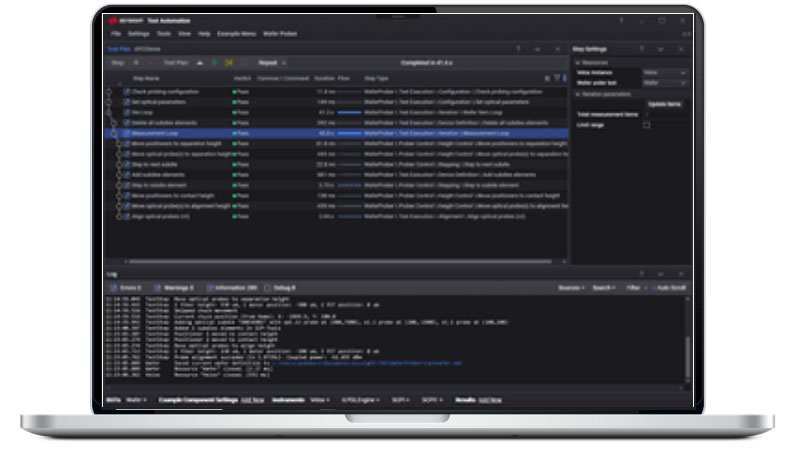Click step icon of Step to subdie element

click(x=128, y=185)
